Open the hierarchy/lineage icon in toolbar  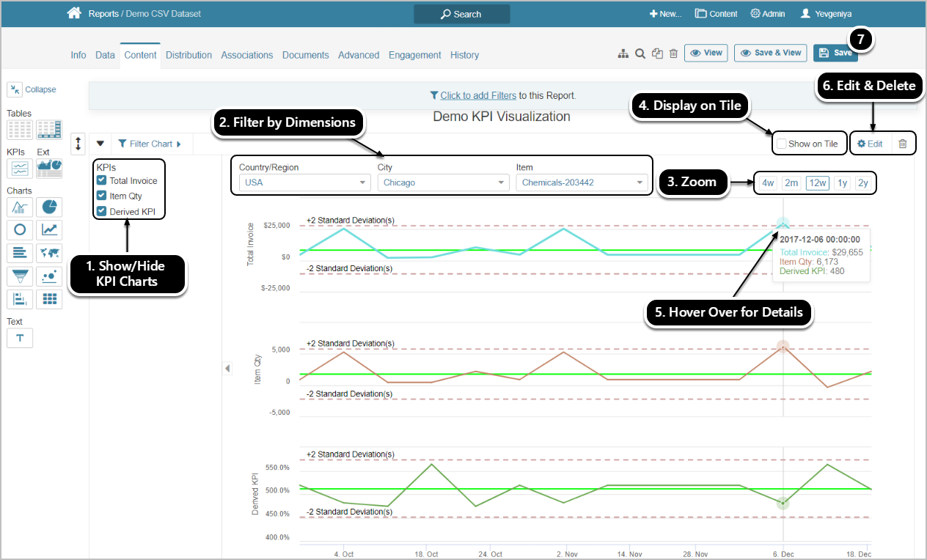[x=623, y=54]
